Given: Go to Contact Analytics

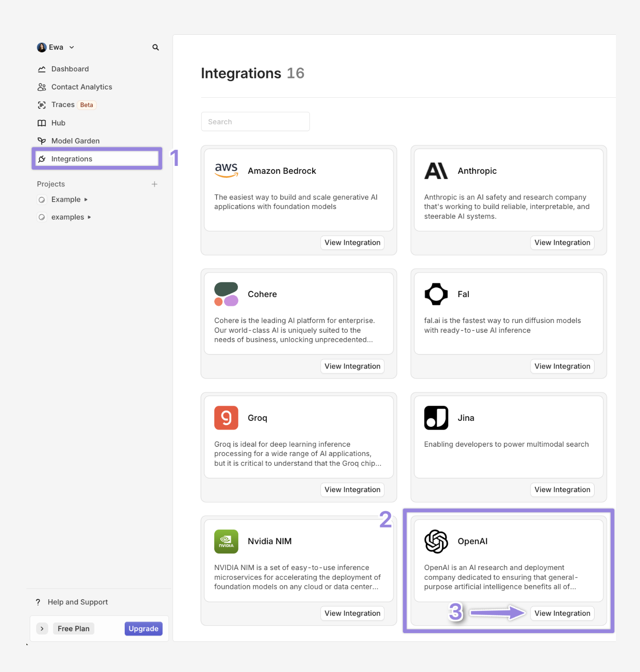Looking at the screenshot, I should (82, 87).
